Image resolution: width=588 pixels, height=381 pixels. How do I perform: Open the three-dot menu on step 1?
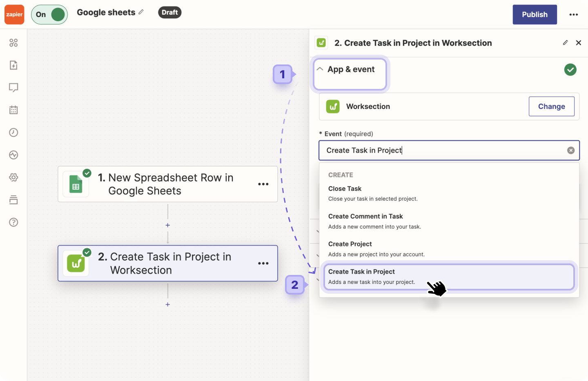click(263, 184)
